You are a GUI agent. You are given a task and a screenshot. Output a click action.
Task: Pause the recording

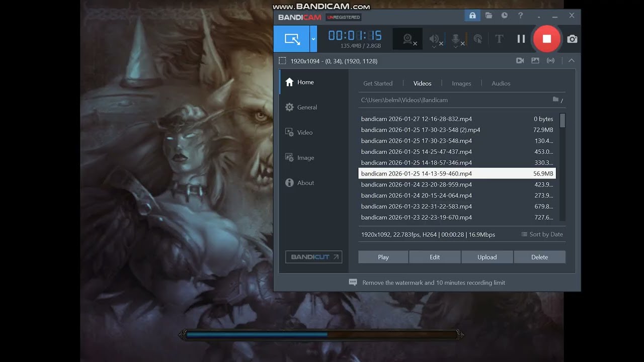click(x=521, y=39)
